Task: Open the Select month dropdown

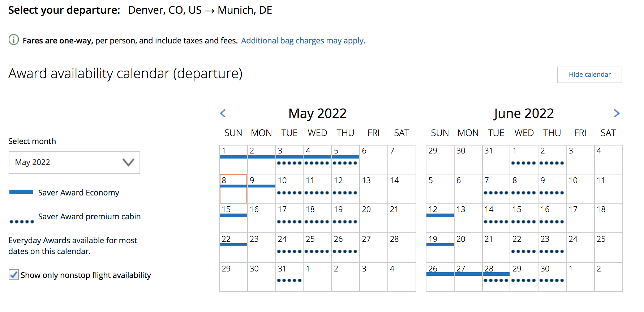Action: 74,163
